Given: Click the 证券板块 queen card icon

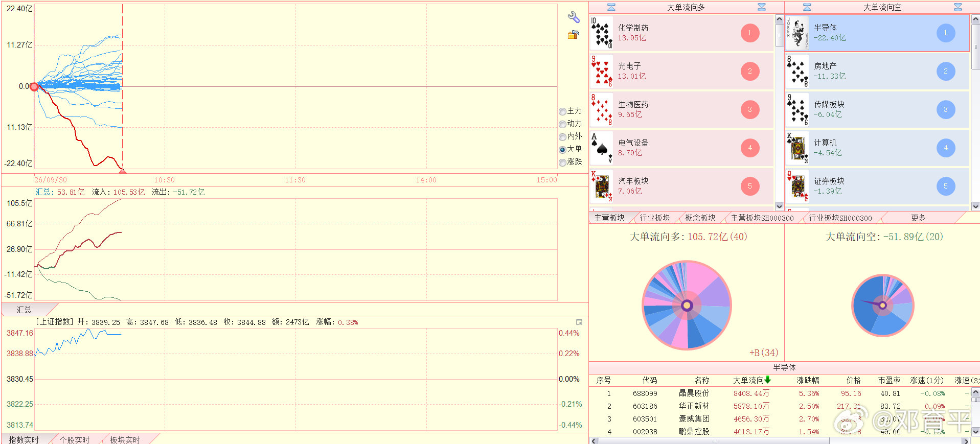Looking at the screenshot, I should (797, 186).
